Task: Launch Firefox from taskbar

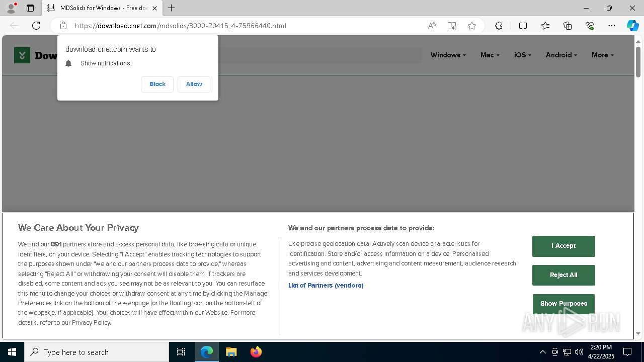Action: pyautogui.click(x=256, y=352)
